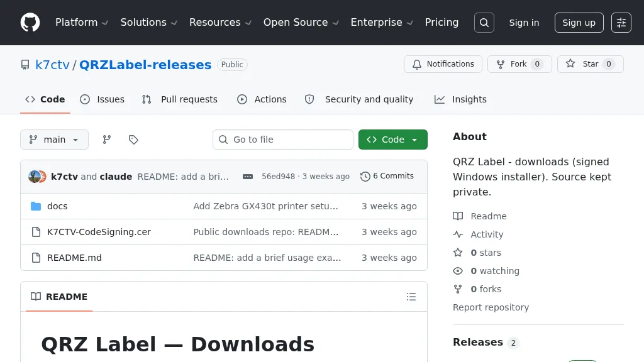Open the README.md file
Image resolution: width=644 pixels, height=362 pixels.
[74, 258]
